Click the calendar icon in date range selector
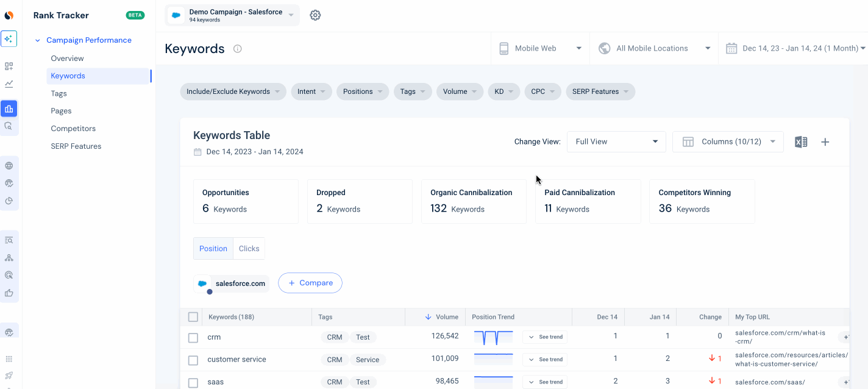 [x=731, y=48]
